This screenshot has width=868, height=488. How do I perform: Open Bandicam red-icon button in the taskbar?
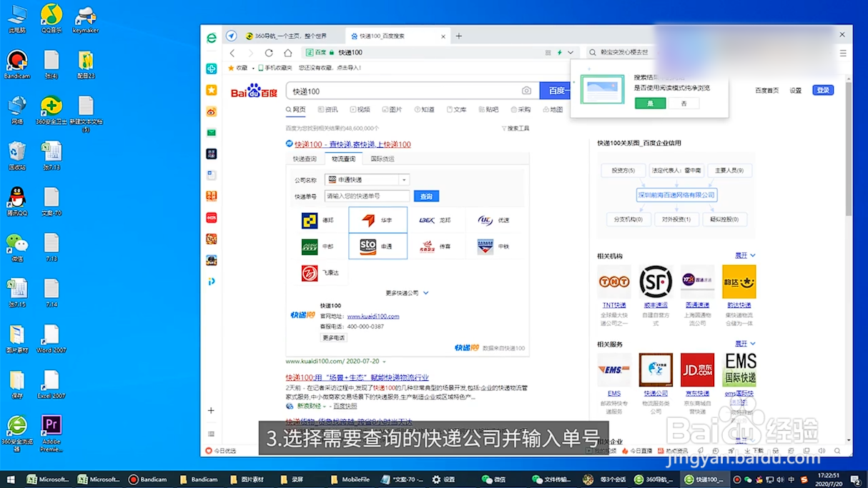(x=148, y=479)
